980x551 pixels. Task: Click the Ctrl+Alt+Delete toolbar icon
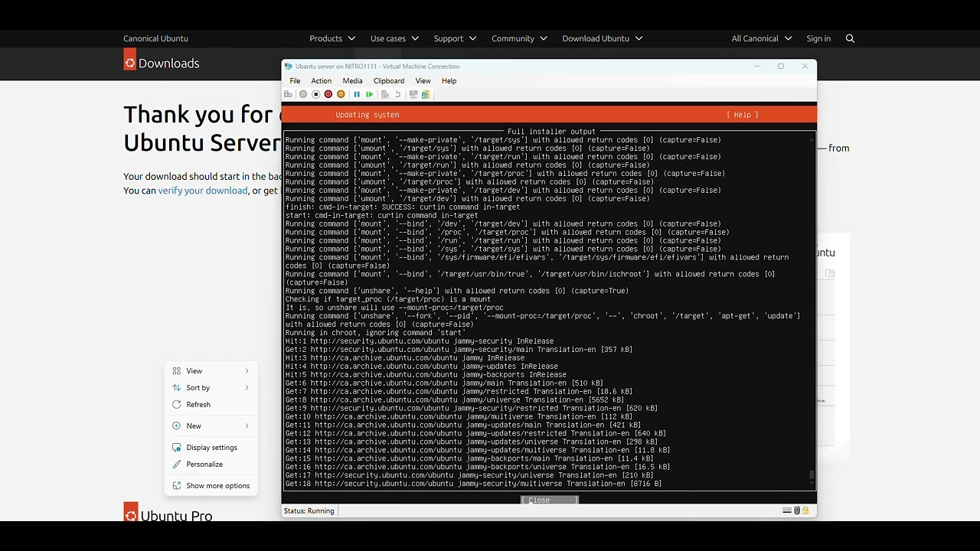288,94
